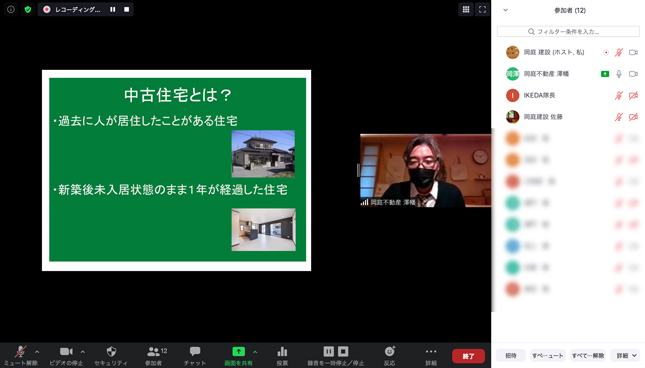This screenshot has height=368, width=645.
Task: Click the red End (終了) button
Action: [x=468, y=356]
